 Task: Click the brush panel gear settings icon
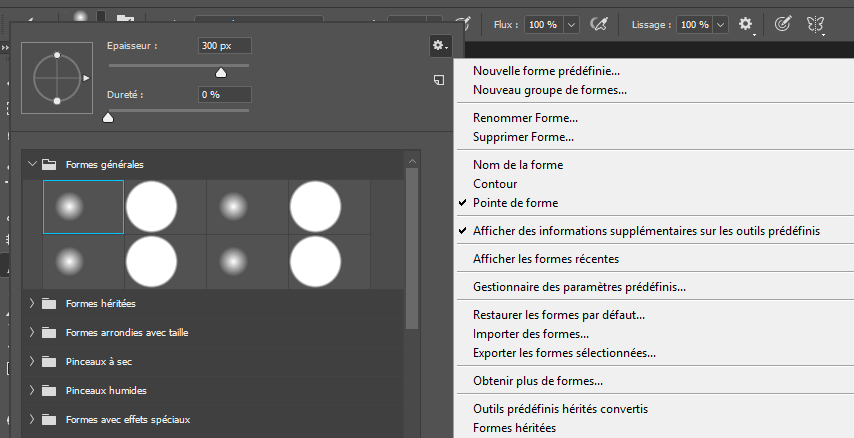pos(439,45)
